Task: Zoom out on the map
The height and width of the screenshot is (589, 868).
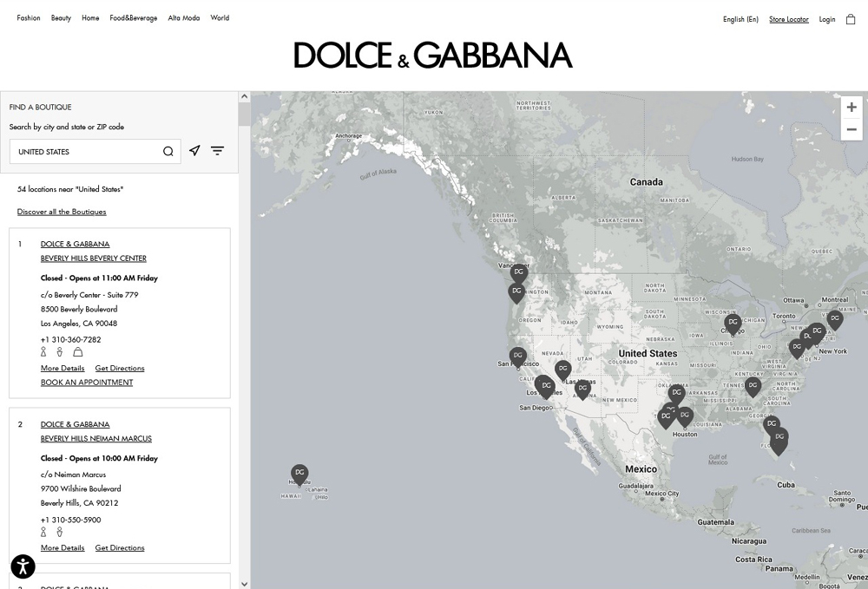Action: pyautogui.click(x=852, y=130)
